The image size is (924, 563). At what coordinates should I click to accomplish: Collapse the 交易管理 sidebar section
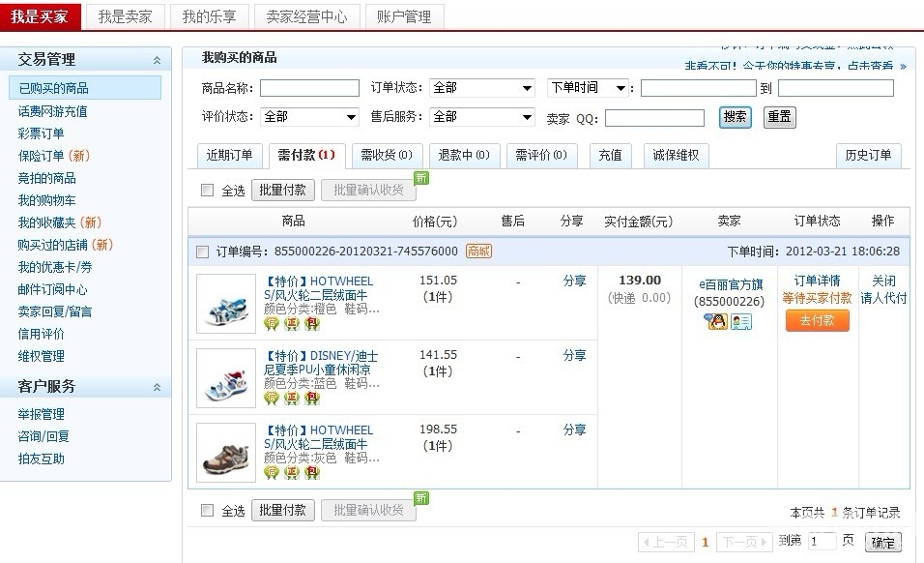(x=157, y=60)
